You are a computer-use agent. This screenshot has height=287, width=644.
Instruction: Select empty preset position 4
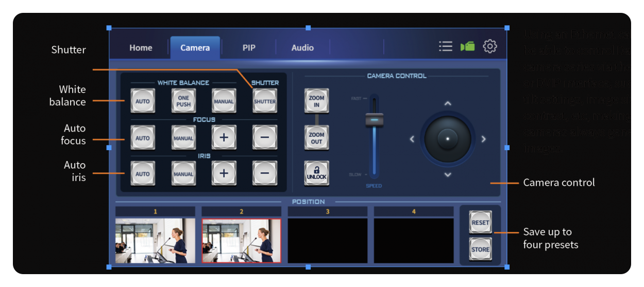coord(414,240)
